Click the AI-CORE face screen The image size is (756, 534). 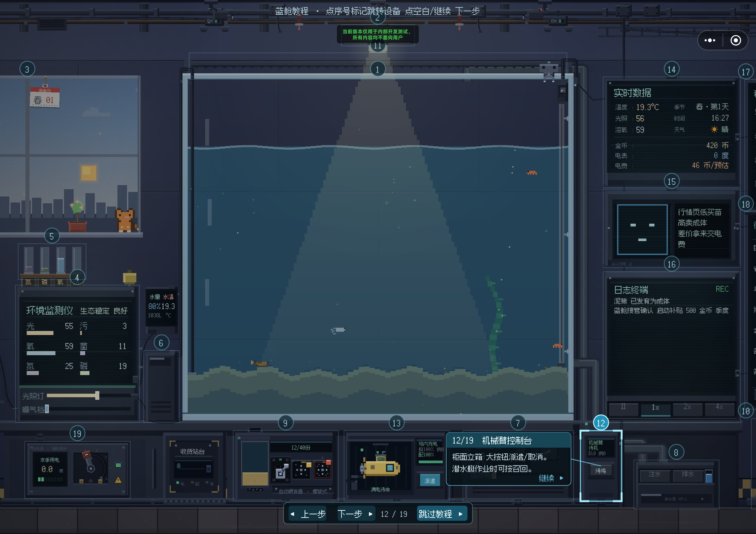pos(642,230)
